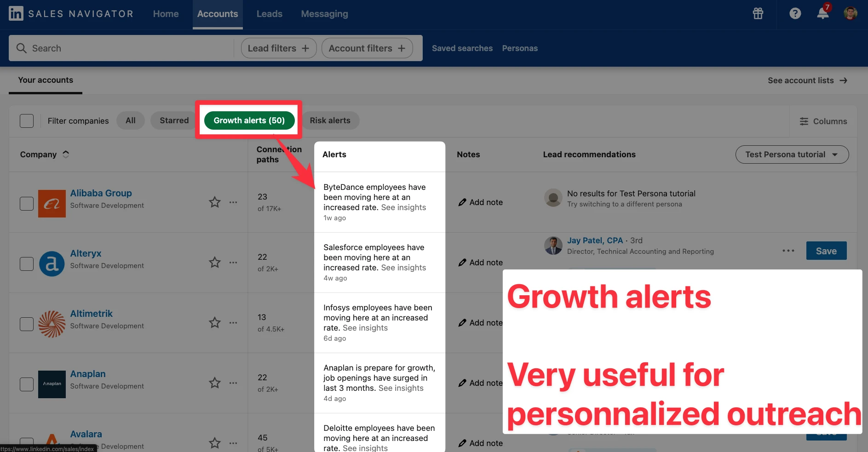Screen dimensions: 868x452
Task: Open the Alteryx account link
Action: point(86,253)
